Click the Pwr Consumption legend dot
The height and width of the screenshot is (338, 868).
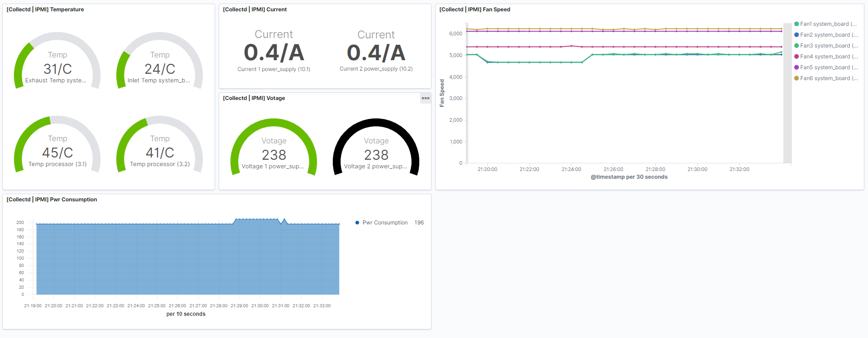point(357,223)
